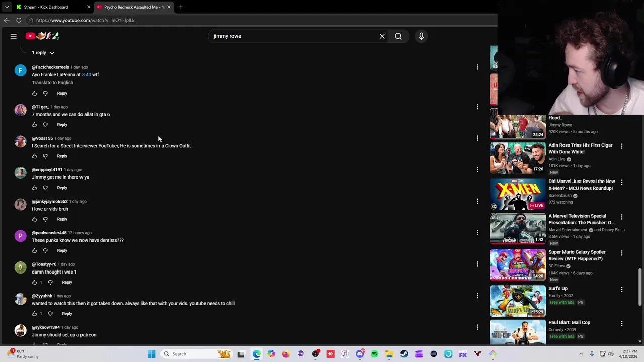Open options menu for @Voss155 comment
Viewport: 644px width, 362px height.
[477, 138]
